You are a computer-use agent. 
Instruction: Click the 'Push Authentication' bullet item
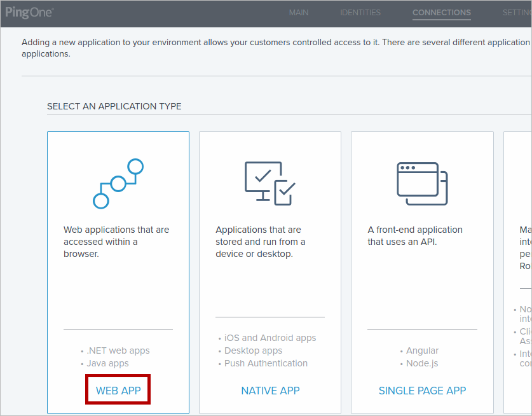click(266, 363)
